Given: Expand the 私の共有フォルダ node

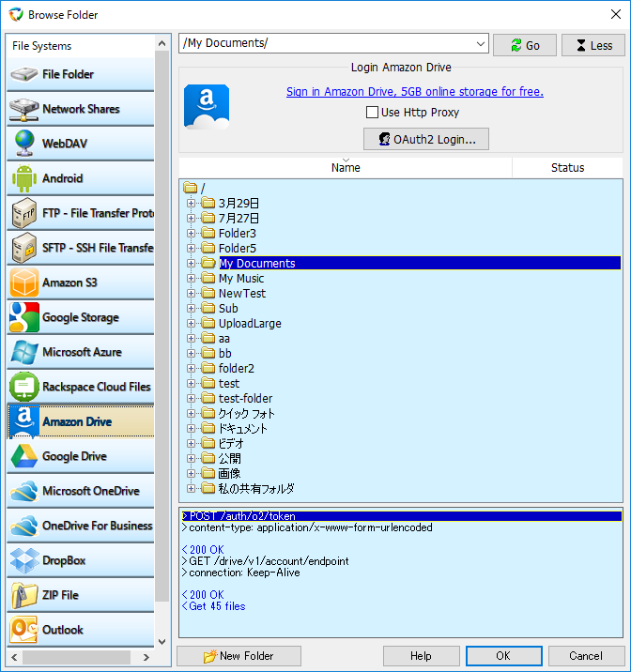Looking at the screenshot, I should click(x=192, y=488).
